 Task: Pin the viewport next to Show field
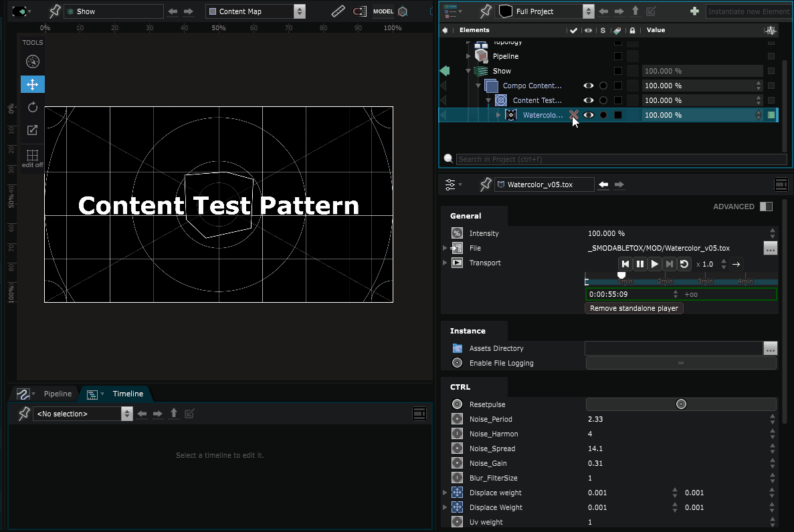point(55,11)
